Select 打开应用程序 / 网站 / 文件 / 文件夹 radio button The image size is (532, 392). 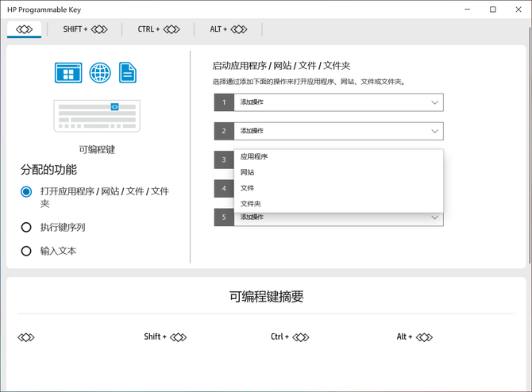pyautogui.click(x=26, y=191)
